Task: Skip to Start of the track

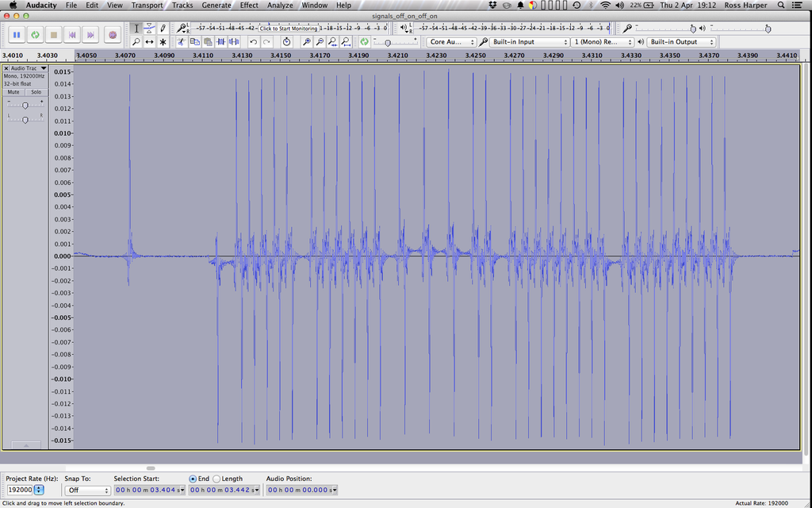Action: pyautogui.click(x=72, y=35)
